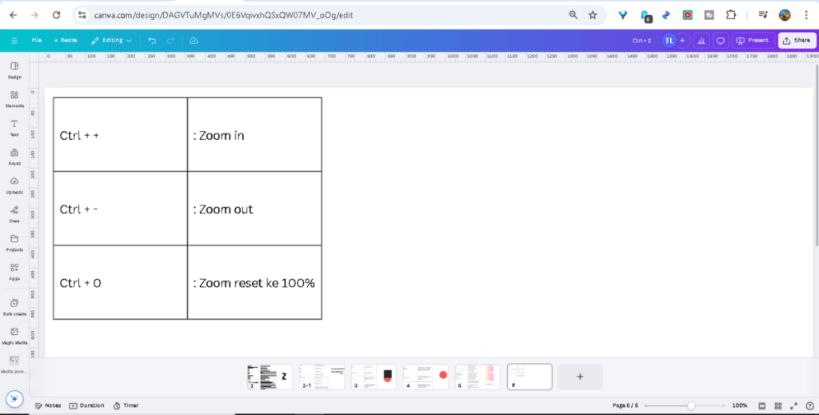
Task: Click the canvas vertical scrollbar
Action: (816, 156)
